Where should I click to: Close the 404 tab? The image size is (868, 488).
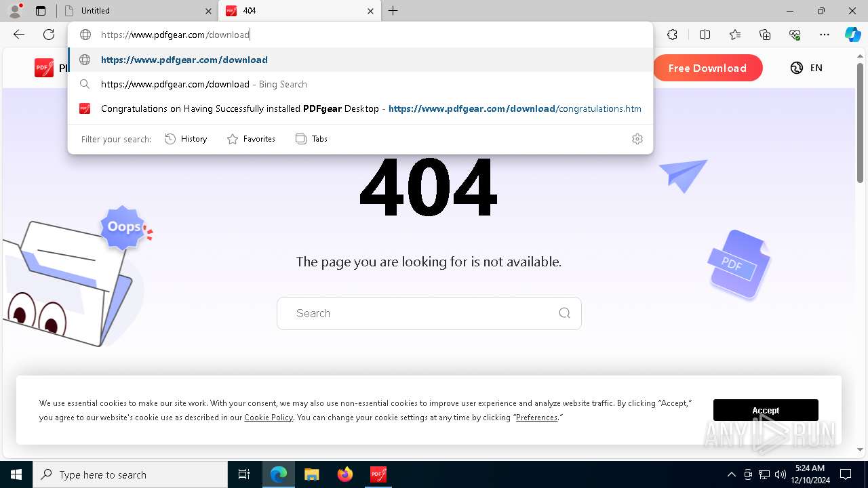370,11
